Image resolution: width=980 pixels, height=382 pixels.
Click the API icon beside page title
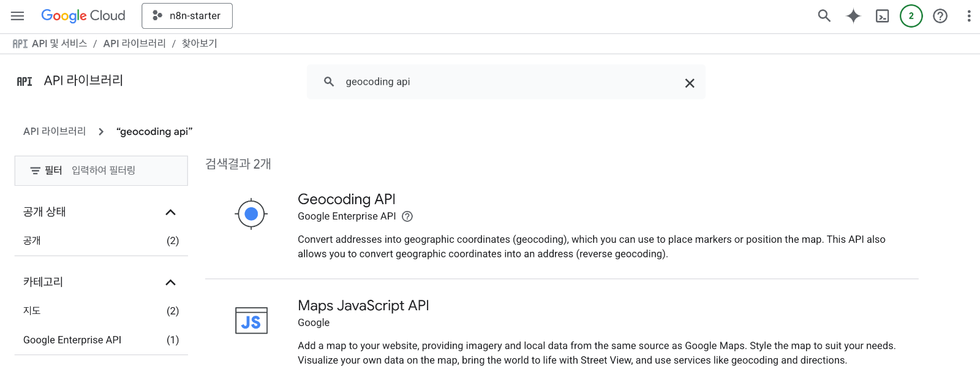(24, 82)
